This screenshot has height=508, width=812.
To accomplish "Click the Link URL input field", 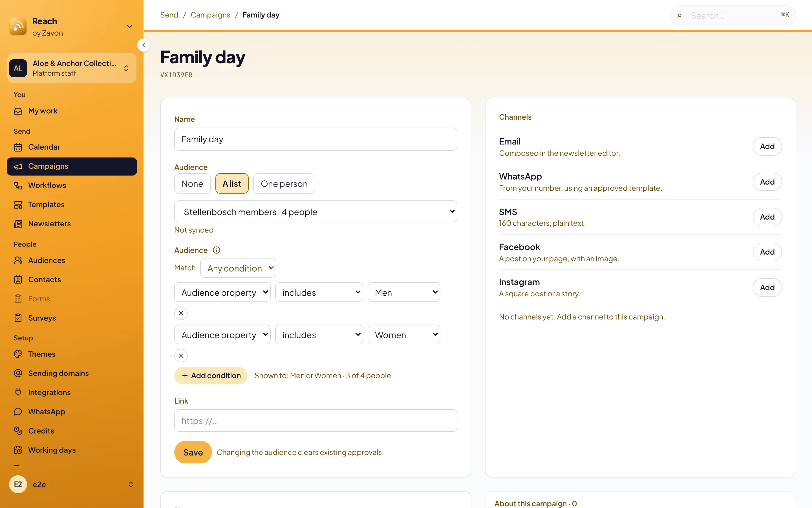I will point(315,421).
